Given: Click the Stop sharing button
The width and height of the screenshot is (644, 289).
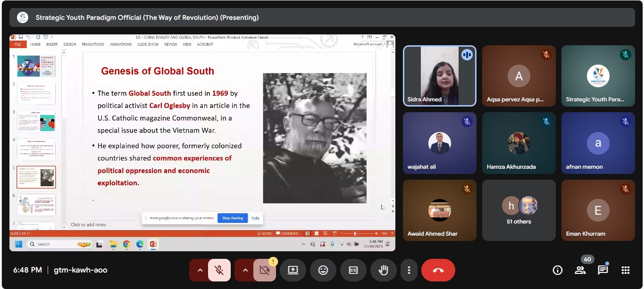Looking at the screenshot, I should tap(232, 218).
